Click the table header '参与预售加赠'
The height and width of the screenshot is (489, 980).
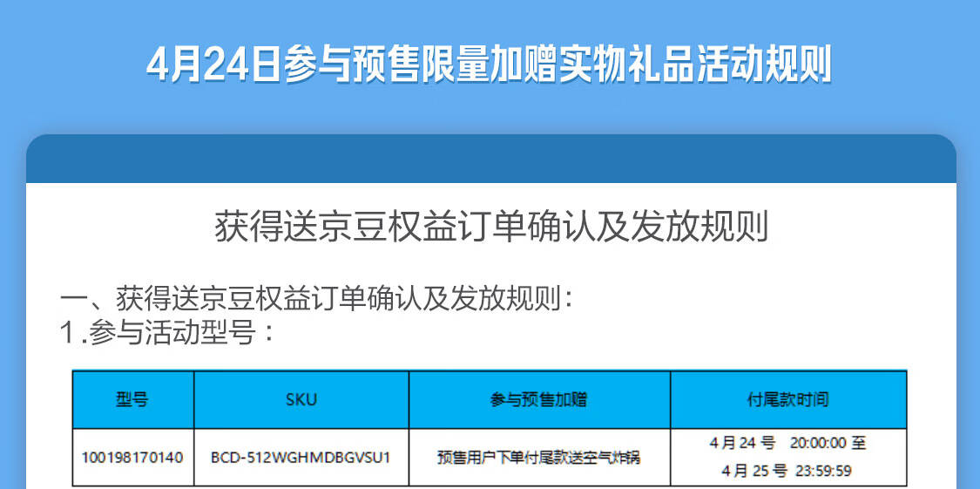pos(538,399)
